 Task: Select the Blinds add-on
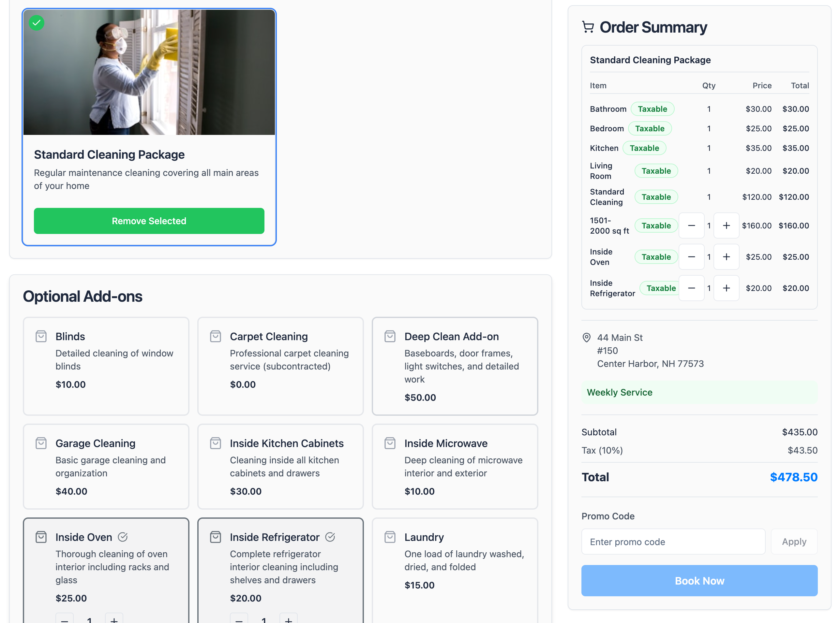[106, 366]
